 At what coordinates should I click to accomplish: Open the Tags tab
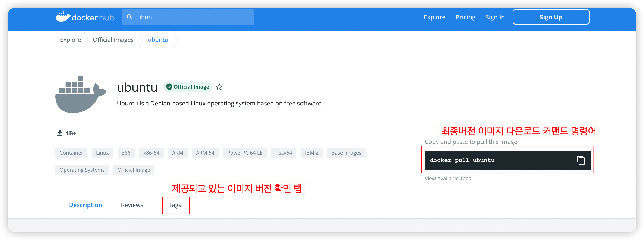coord(175,205)
